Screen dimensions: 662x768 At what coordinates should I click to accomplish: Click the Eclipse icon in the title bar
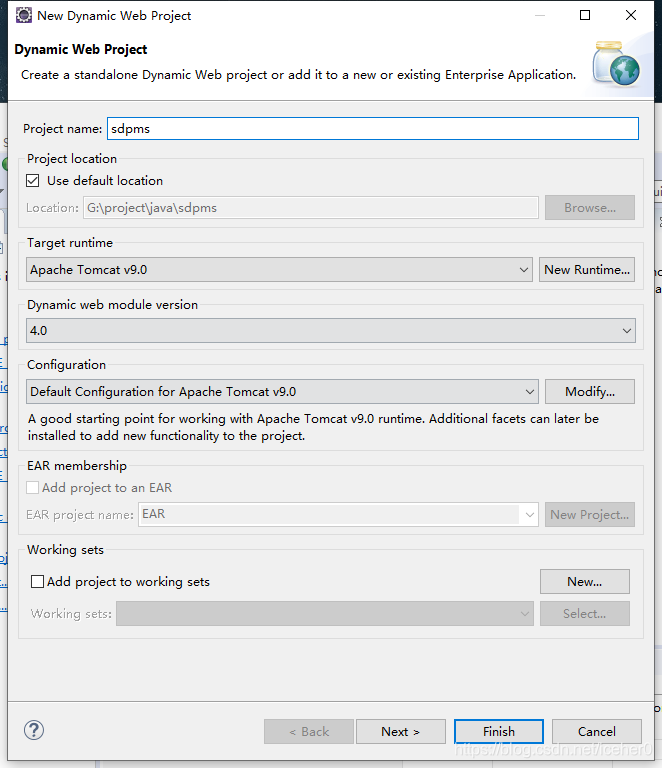click(x=24, y=15)
